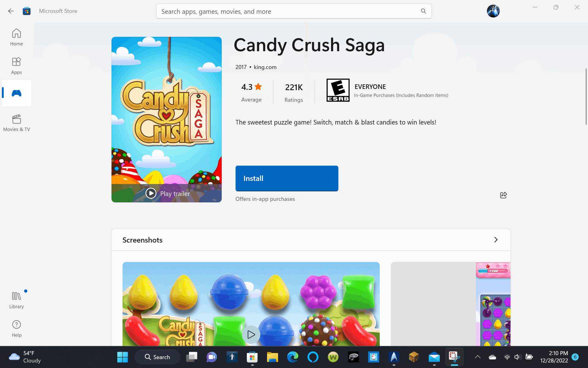The width and height of the screenshot is (588, 368).
Task: Click the Install button for Candy Crush
Action: (287, 178)
